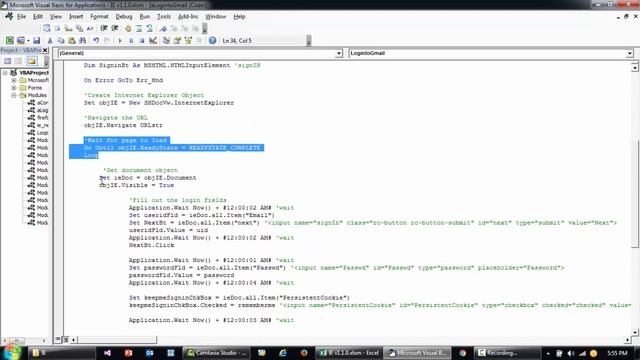The width and height of the screenshot is (640, 360).
Task: Toggle a breakpoint with the hand icon
Action: coord(128,29)
